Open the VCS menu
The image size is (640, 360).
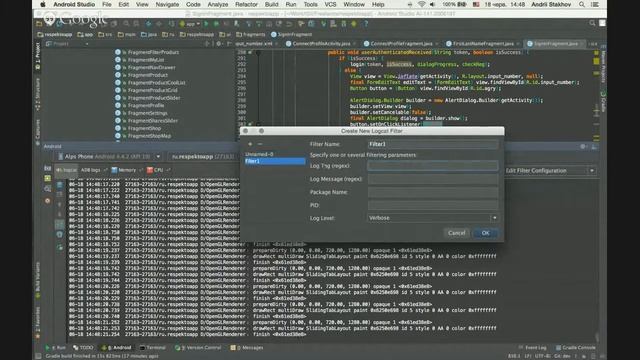pos(330,4)
